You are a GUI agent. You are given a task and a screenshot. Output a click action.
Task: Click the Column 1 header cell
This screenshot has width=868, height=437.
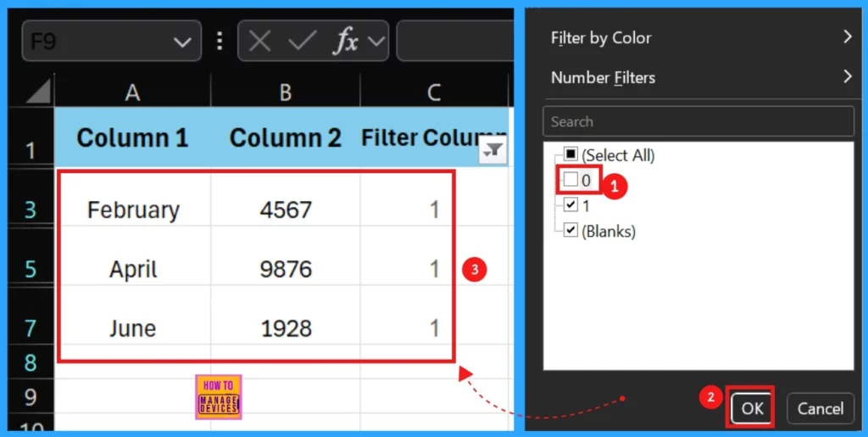[x=132, y=137]
